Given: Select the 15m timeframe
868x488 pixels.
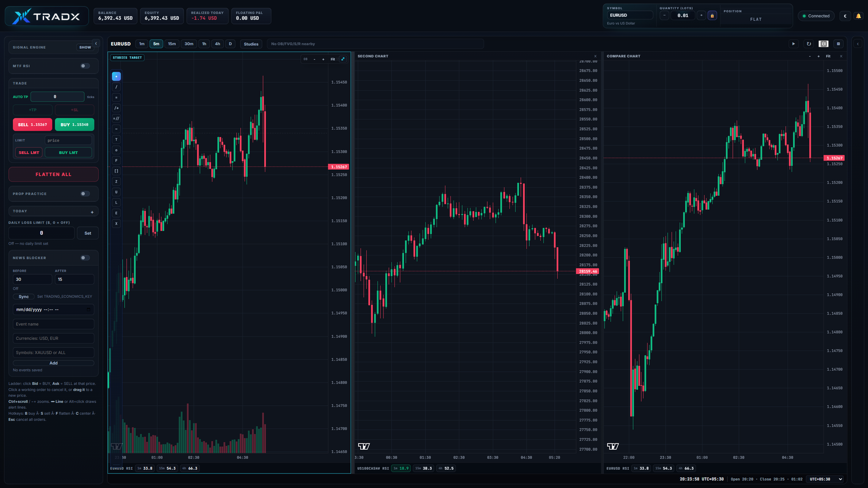Looking at the screenshot, I should [172, 44].
